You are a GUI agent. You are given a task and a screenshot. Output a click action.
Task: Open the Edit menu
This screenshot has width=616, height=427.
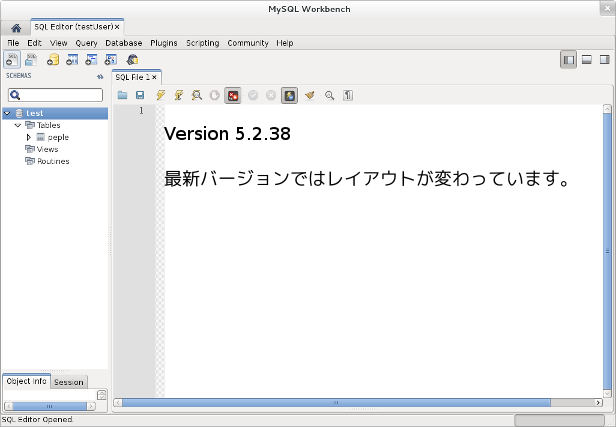tap(34, 43)
